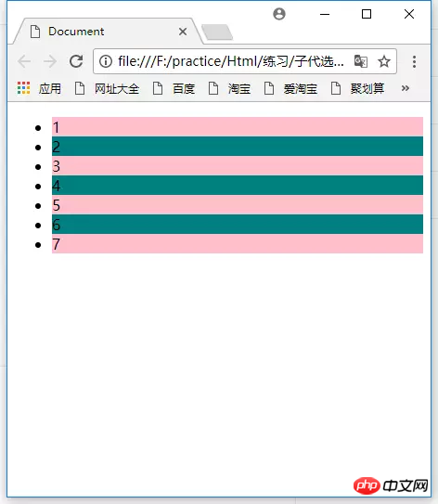Open the translate page icon
This screenshot has width=438, height=504.
pos(361,61)
